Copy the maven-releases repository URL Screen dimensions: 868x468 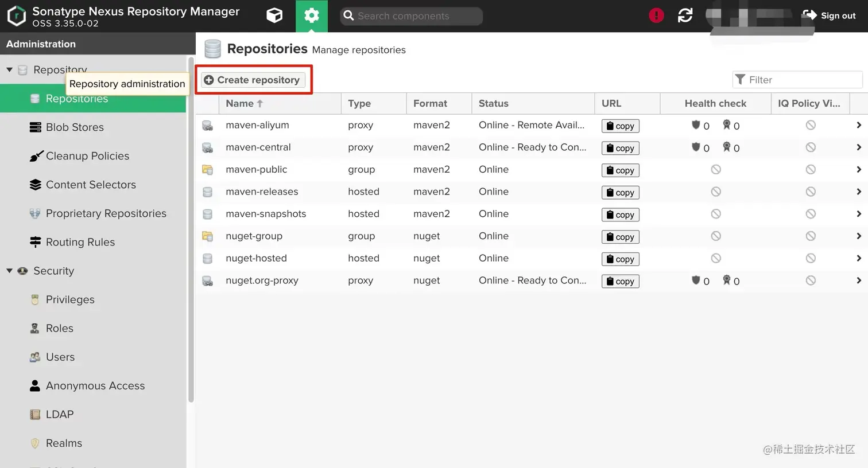(620, 193)
